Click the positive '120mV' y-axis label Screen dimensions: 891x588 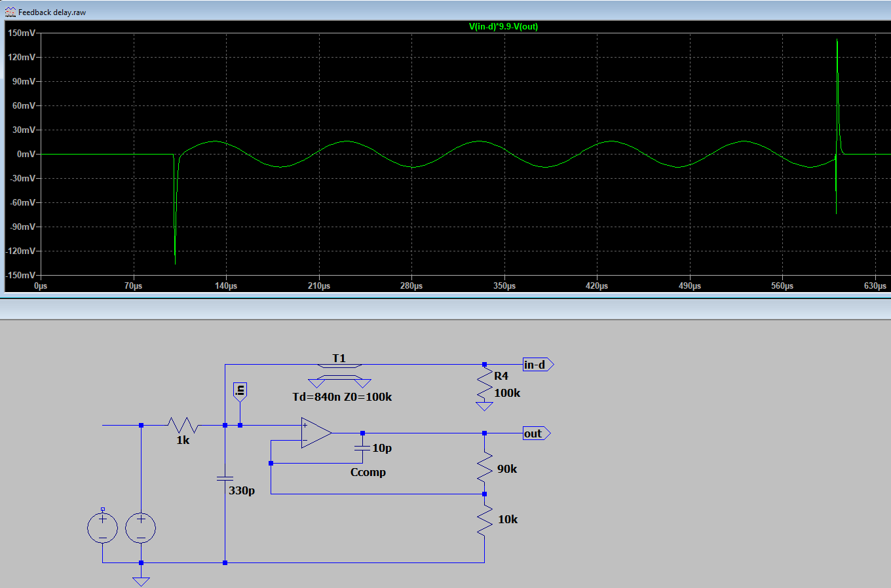coord(22,57)
